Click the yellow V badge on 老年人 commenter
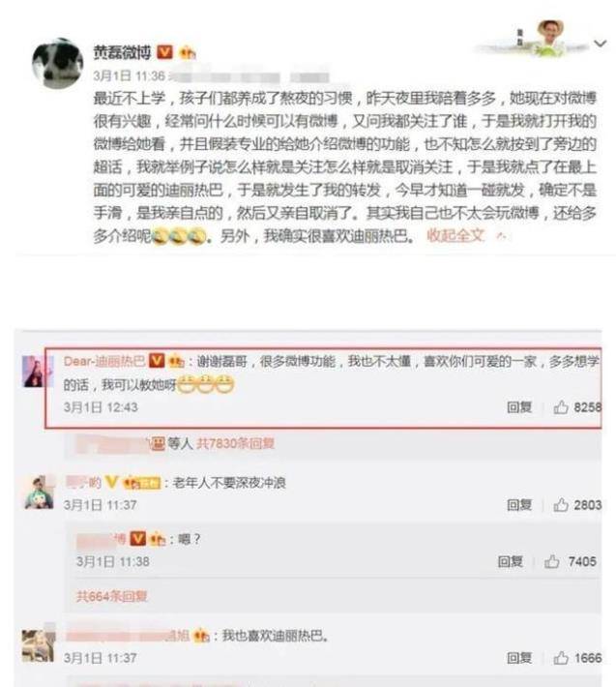The image size is (616, 687). [112, 483]
